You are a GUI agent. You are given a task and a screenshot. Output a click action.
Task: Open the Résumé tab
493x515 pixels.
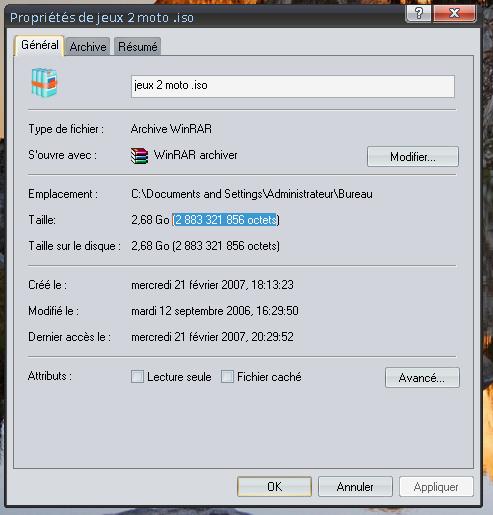(x=137, y=47)
